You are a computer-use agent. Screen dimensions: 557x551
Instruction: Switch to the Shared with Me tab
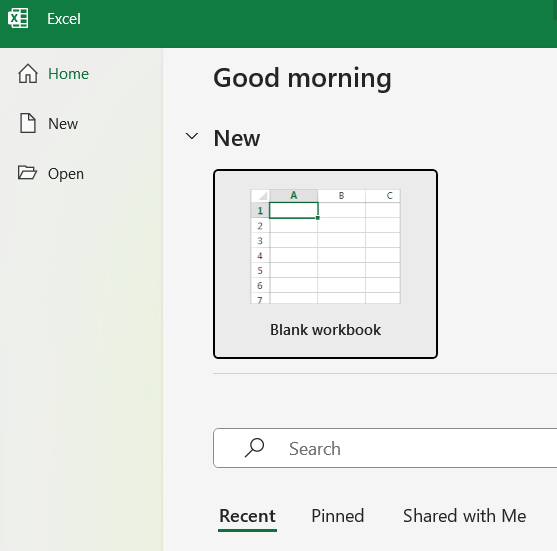coord(464,516)
